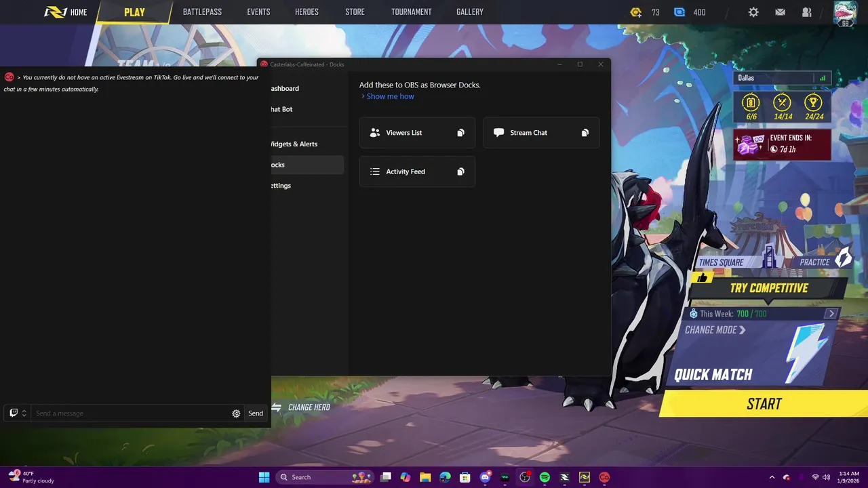Open the EVENTS tab
This screenshot has width=868, height=488.
click(x=258, y=12)
